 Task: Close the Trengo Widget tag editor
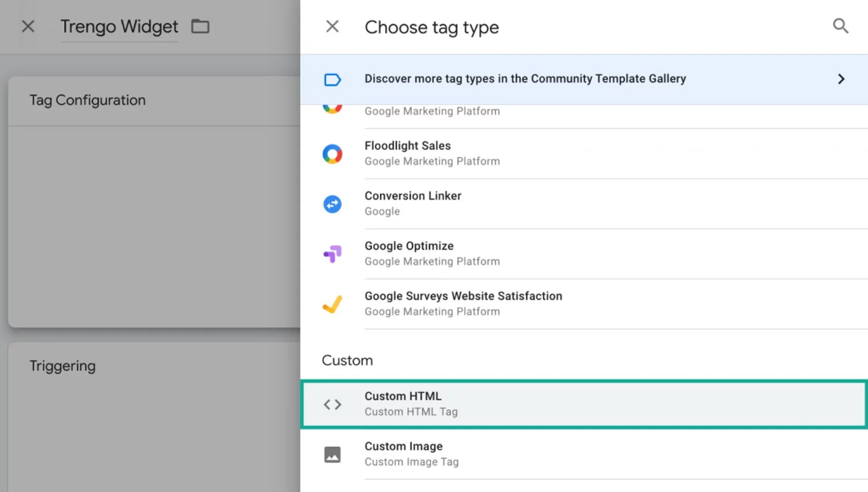(x=28, y=26)
